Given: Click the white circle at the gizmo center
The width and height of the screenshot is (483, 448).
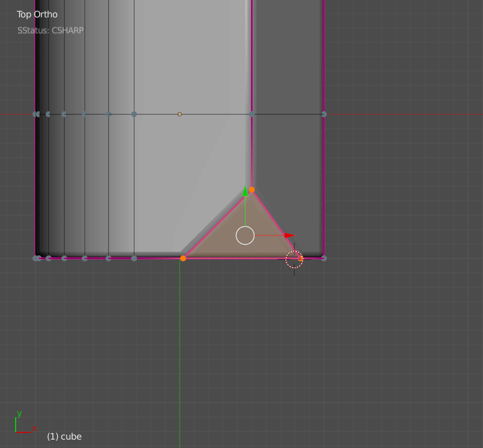Looking at the screenshot, I should point(245,235).
